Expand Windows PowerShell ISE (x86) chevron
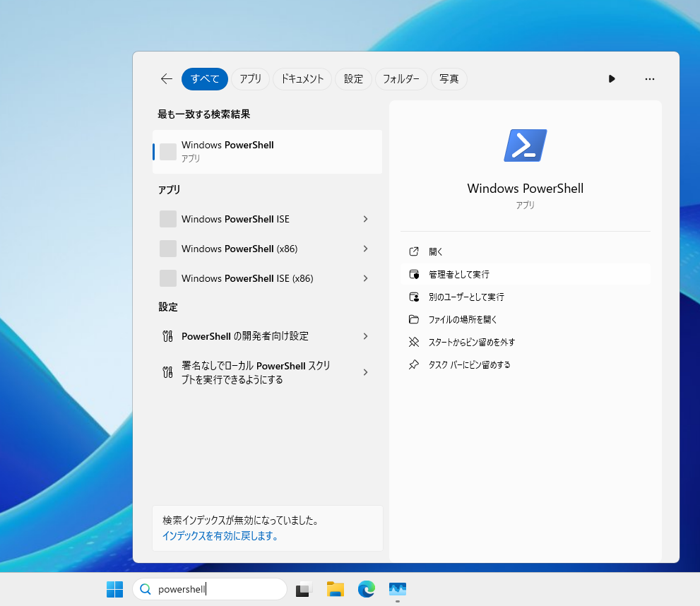 (365, 278)
